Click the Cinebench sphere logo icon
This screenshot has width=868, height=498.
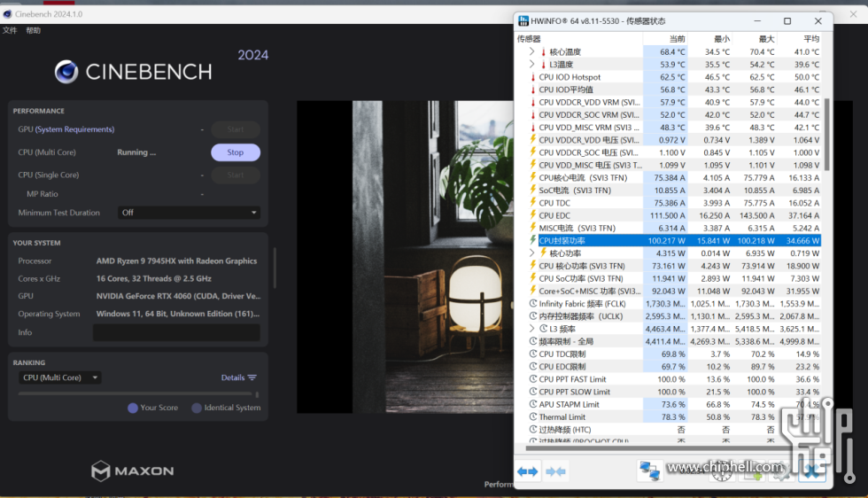coord(66,72)
